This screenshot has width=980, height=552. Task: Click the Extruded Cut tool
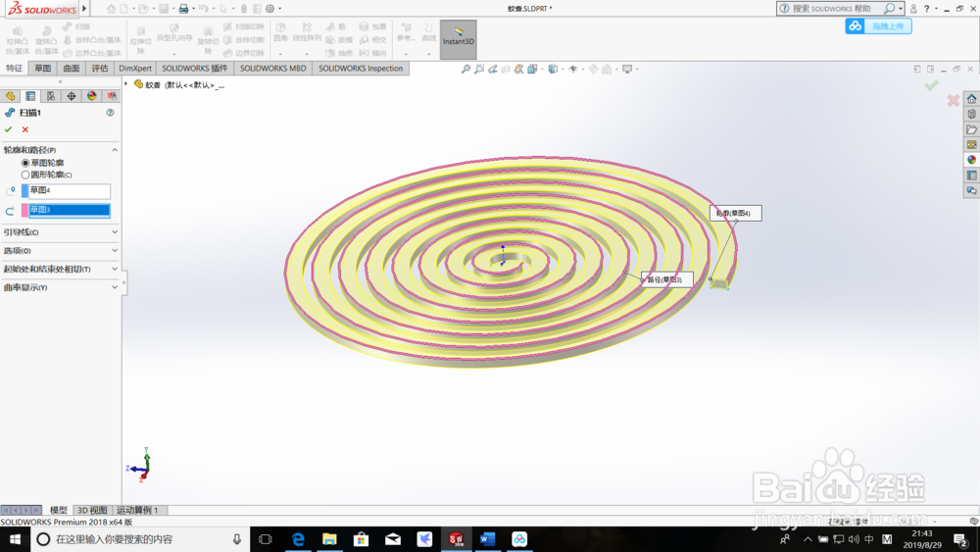[x=140, y=40]
